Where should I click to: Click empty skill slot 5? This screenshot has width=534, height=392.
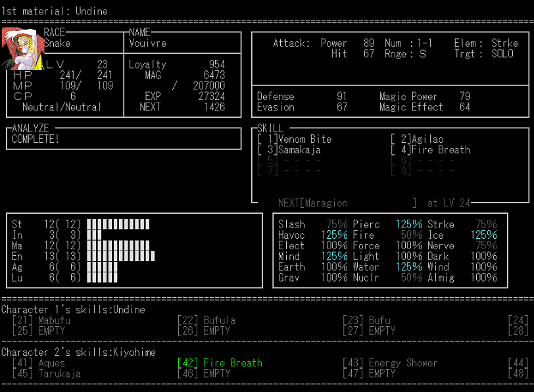289,160
